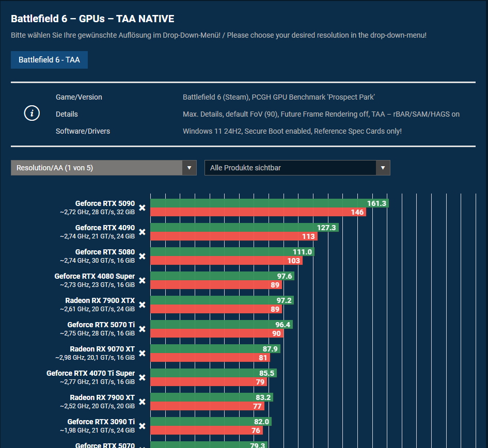Click the Radeon RX 7900 XT label
This screenshot has height=448, width=488.
(x=102, y=397)
